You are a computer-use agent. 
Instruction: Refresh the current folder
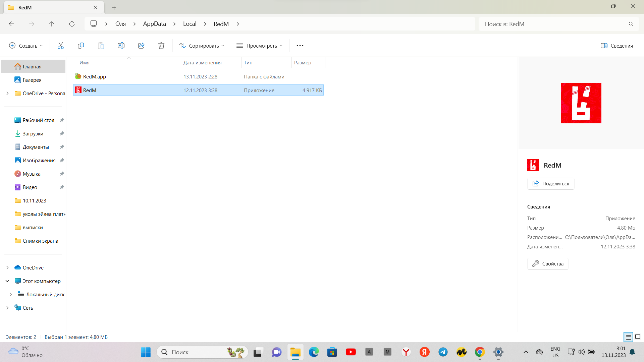(x=72, y=24)
